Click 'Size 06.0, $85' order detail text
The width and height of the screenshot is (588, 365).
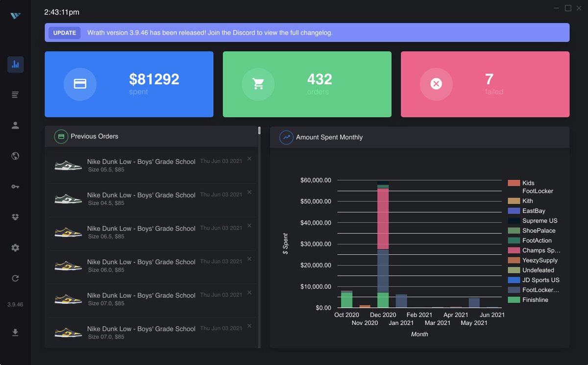point(106,270)
